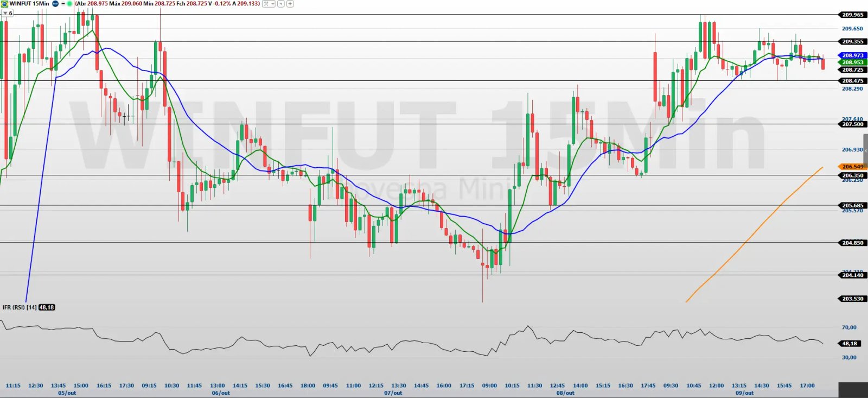Click the blue round broker badge icon
The width and height of the screenshot is (868, 398).
coord(55,4)
